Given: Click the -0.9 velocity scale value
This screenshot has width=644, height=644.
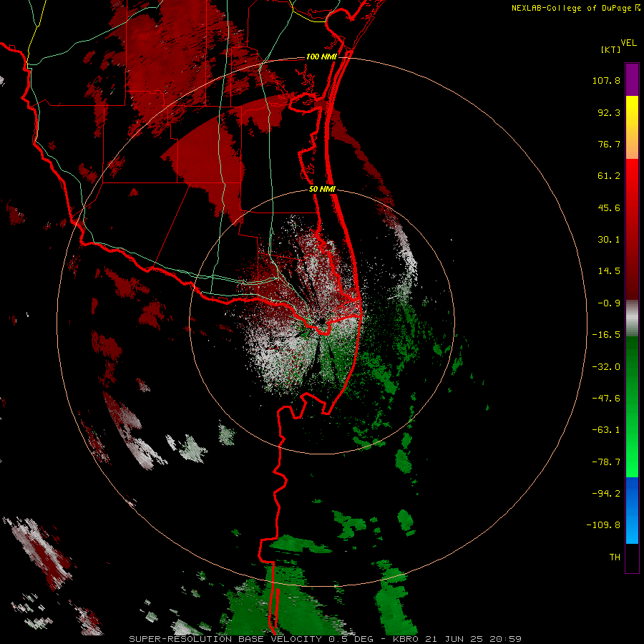Looking at the screenshot, I should point(609,303).
